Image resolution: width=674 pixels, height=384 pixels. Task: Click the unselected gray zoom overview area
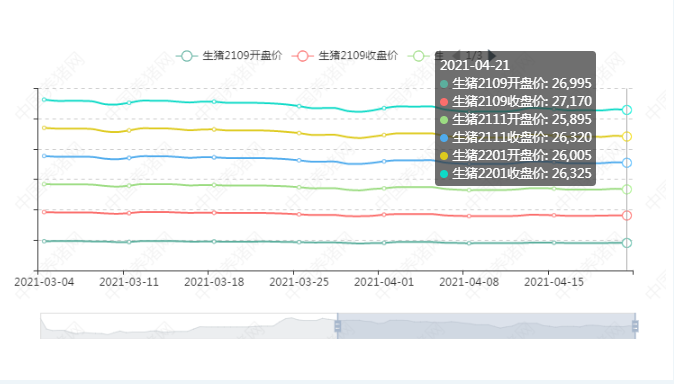[x=189, y=326]
